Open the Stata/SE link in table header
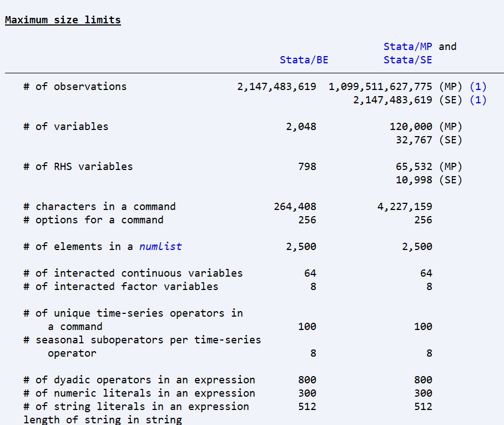This screenshot has width=504, height=425. [x=407, y=59]
